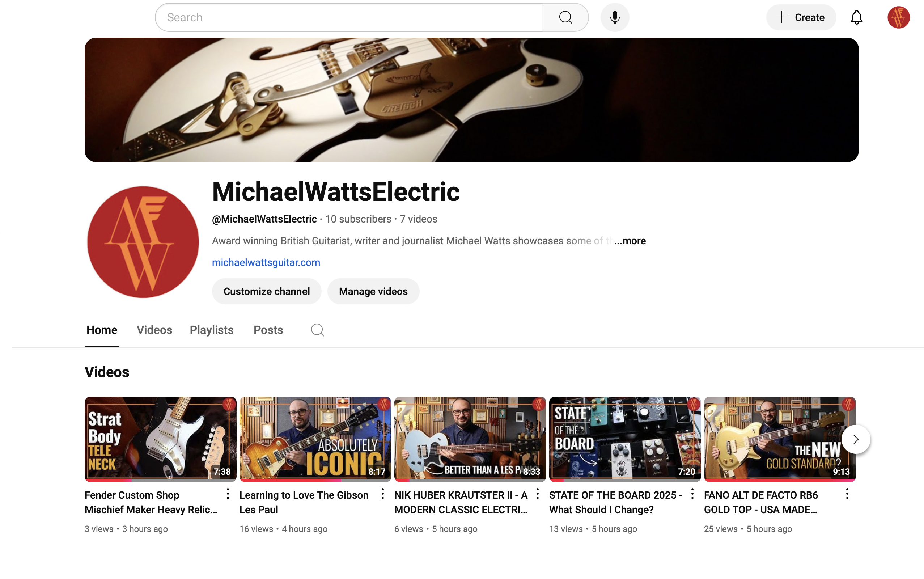Open Better Than A Les Paul thumbnail
Screen dimensions: 924x579
[x=470, y=439]
